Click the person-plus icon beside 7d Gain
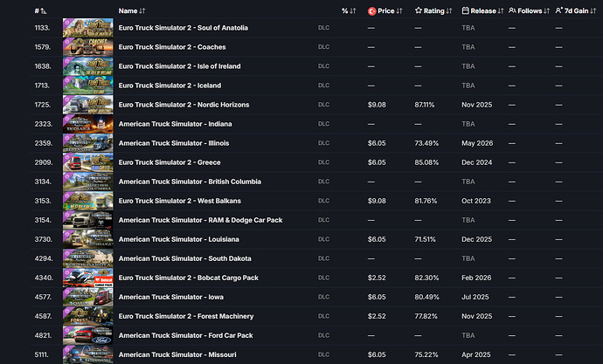The width and height of the screenshot is (603, 364). pos(558,10)
